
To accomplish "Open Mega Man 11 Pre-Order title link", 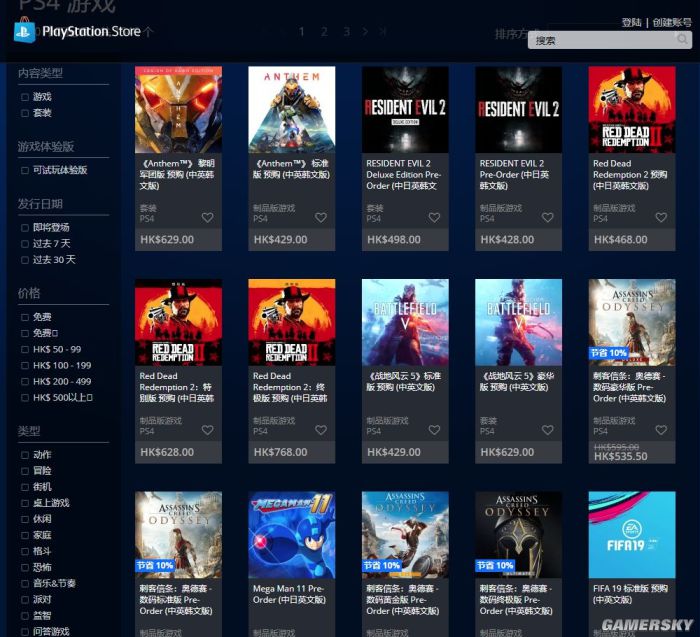I will pyautogui.click(x=289, y=594).
